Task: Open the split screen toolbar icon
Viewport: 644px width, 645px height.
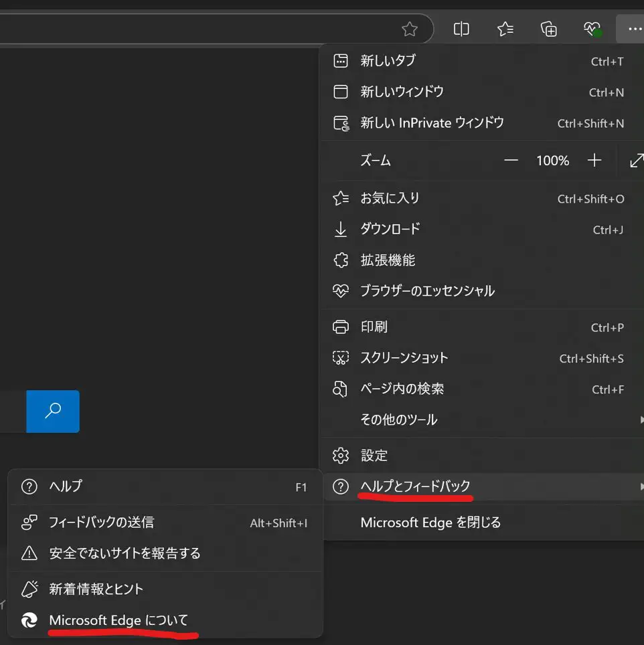Action: tap(461, 29)
